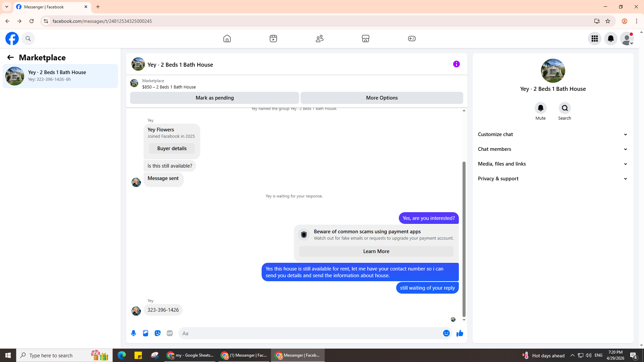This screenshot has height=362, width=644.
Task: Click Mark as pending button
Action: 215,98
